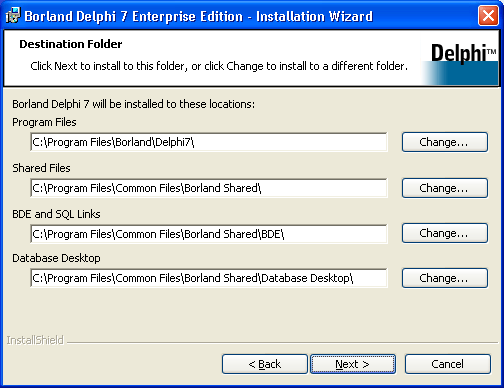Screen dimensions: 504x388
Task: Go back to the previous wizard step
Action: [265, 364]
